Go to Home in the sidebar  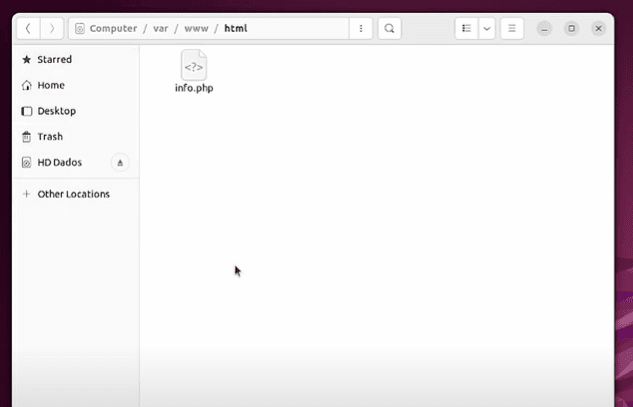tap(76, 85)
